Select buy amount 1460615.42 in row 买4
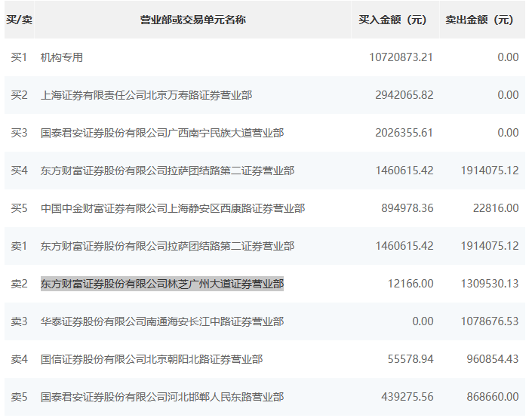 pos(404,171)
